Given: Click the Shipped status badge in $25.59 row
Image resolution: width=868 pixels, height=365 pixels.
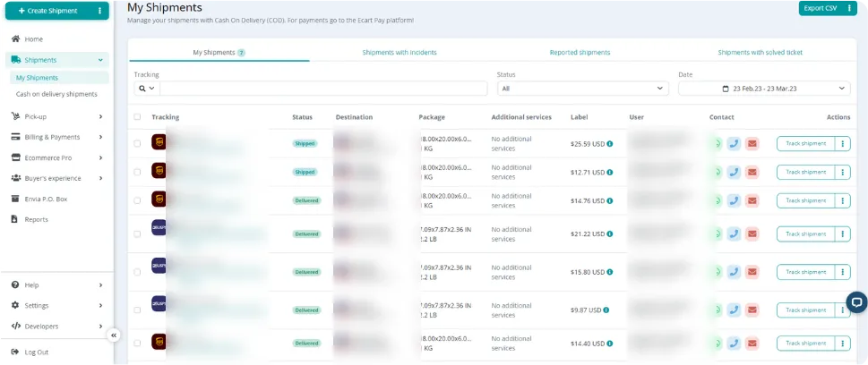Looking at the screenshot, I should click(x=305, y=144).
